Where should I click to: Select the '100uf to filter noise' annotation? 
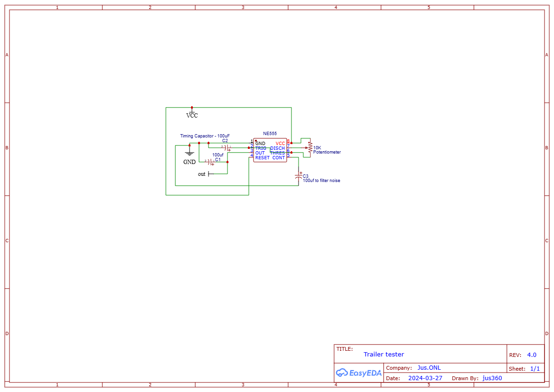click(321, 181)
